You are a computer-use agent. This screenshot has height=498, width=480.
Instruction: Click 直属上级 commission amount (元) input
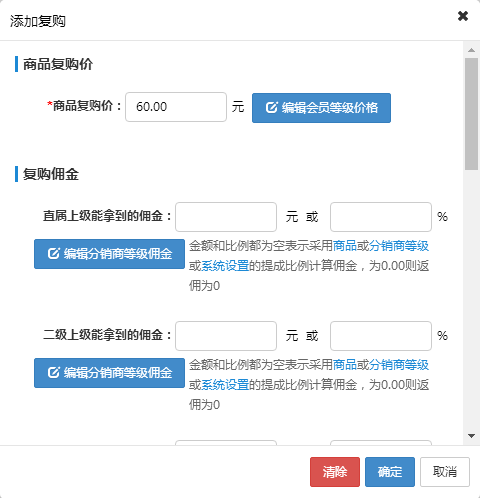point(226,217)
